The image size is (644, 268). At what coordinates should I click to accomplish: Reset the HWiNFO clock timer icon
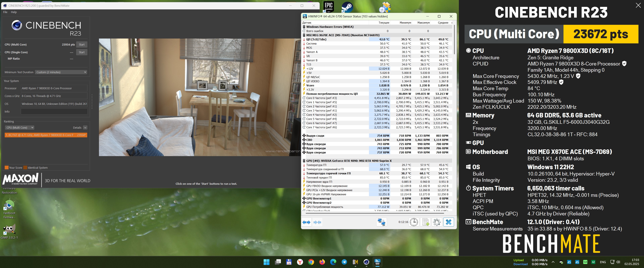coord(414,222)
